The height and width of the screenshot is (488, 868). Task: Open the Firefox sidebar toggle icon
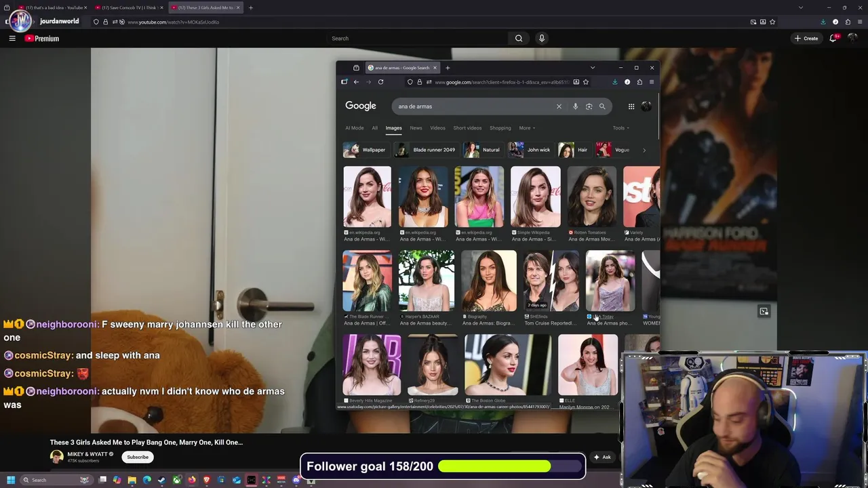pos(344,82)
